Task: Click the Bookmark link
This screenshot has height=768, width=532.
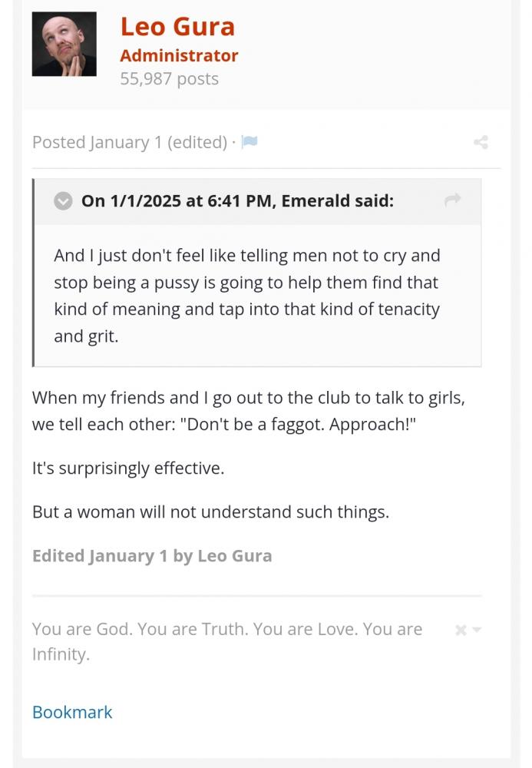Action: (x=72, y=712)
